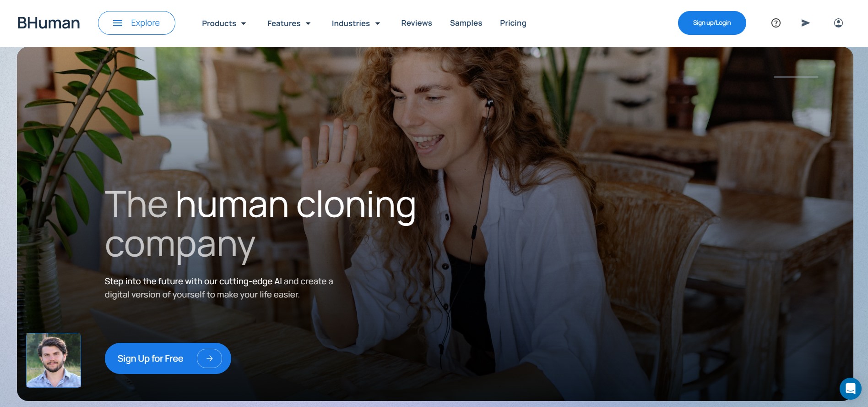Click Sign Up for Free button

pos(168,358)
